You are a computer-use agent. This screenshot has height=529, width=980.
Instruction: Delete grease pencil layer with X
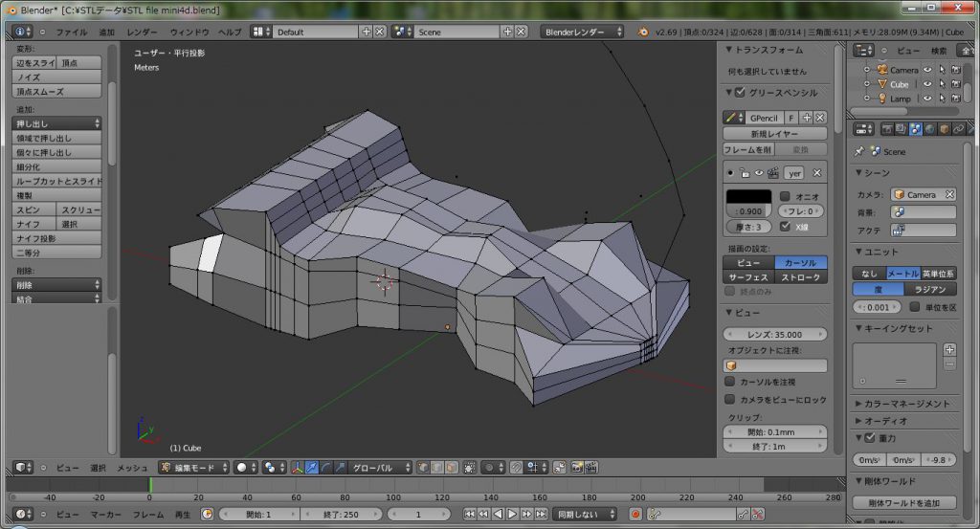coord(817,173)
